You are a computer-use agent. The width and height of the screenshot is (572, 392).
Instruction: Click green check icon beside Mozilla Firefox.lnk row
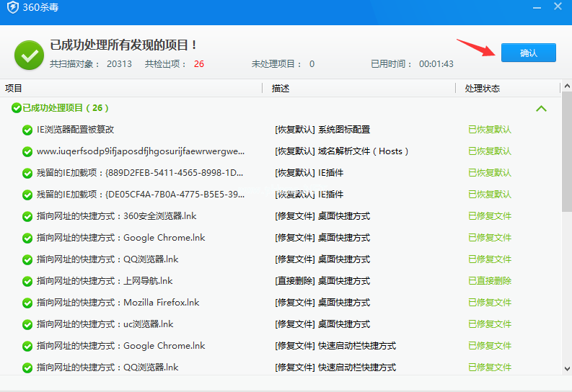[27, 303]
